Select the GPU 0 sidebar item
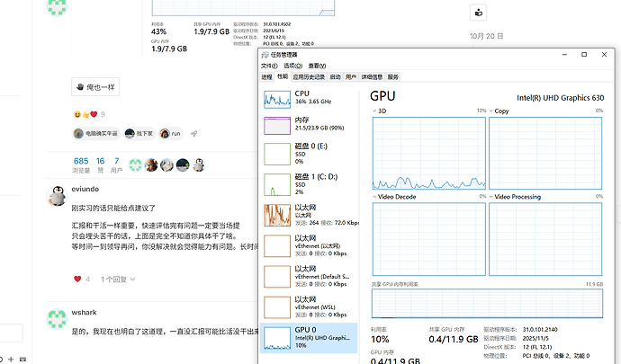 point(309,338)
